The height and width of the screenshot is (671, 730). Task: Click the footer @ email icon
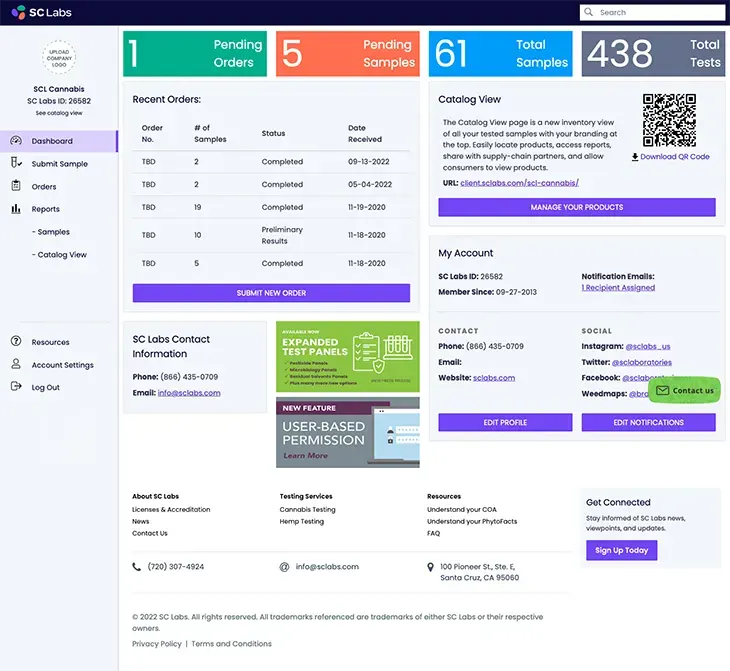click(x=284, y=567)
